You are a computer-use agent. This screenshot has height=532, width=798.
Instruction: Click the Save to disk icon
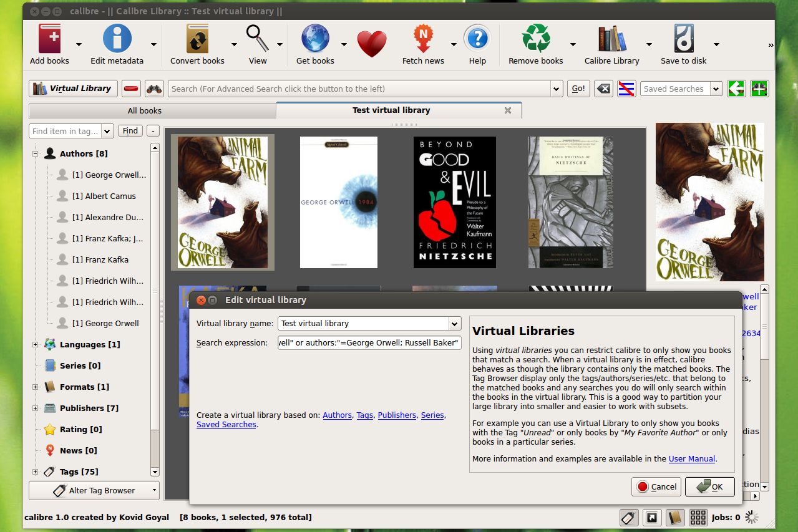[684, 39]
